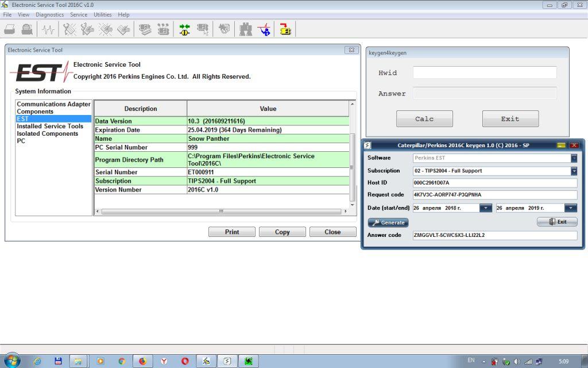Click the Print toolbar icon
588x368 pixels.
pos(10,29)
